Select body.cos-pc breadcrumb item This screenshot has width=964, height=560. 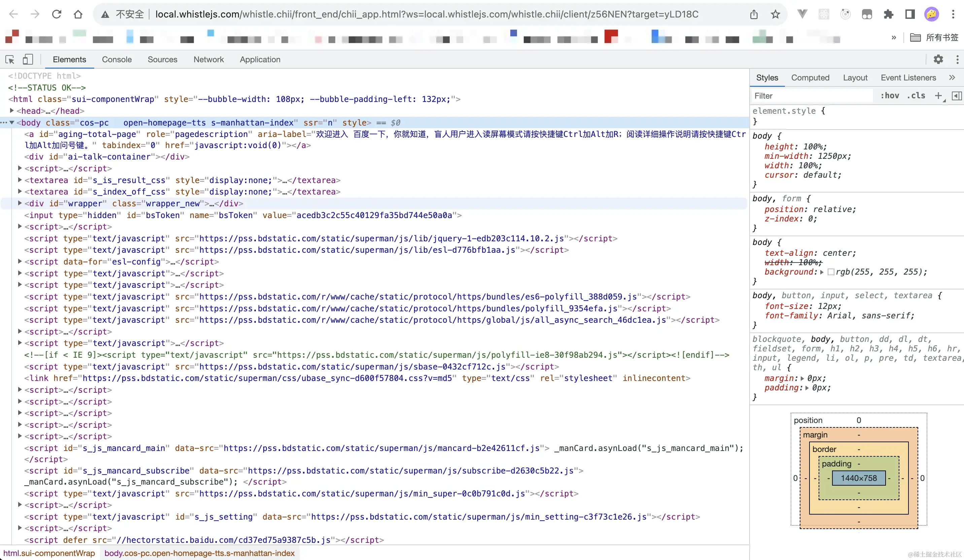click(x=199, y=553)
